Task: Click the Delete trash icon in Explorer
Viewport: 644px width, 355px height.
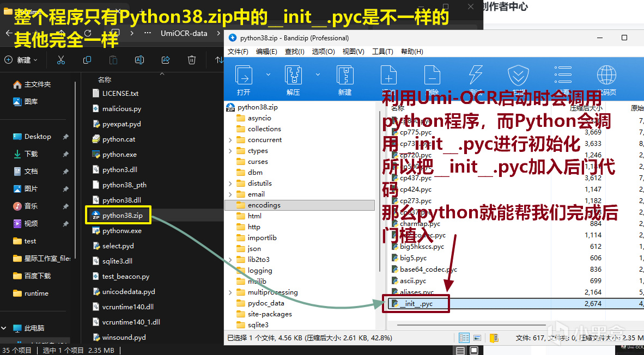Action: (x=191, y=60)
